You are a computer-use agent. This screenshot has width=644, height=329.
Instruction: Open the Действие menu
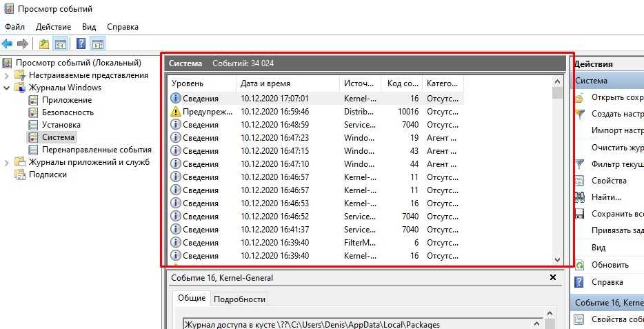point(53,27)
